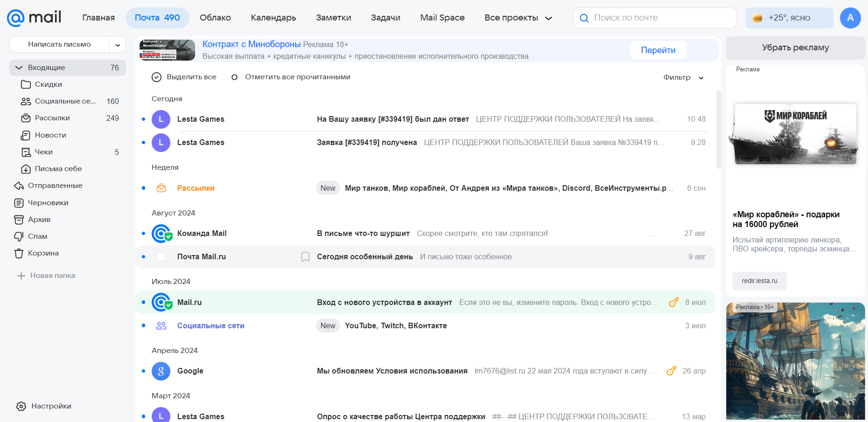
Task: Click the weather sun icon
Action: [x=757, y=18]
